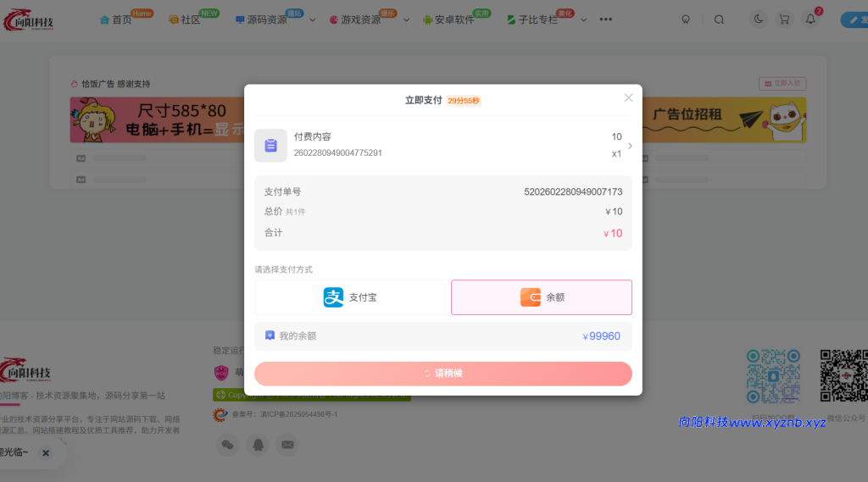Click the 向阳科技 logo in header
This screenshot has height=482, width=868.
point(29,20)
